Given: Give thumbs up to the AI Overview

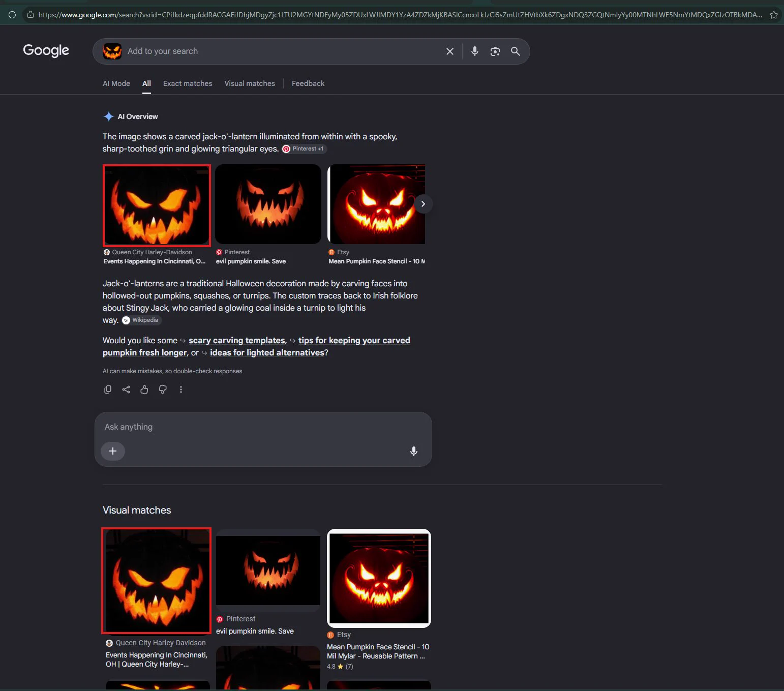Looking at the screenshot, I should pos(144,389).
